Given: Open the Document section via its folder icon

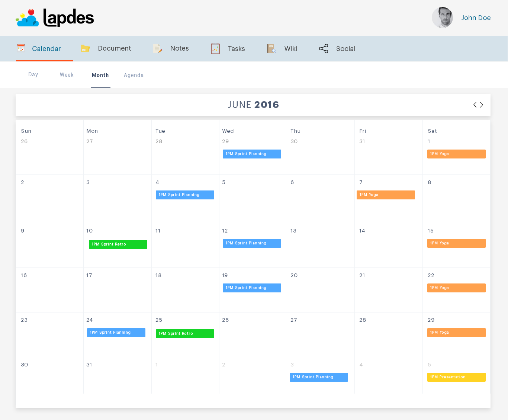Looking at the screenshot, I should [x=85, y=48].
